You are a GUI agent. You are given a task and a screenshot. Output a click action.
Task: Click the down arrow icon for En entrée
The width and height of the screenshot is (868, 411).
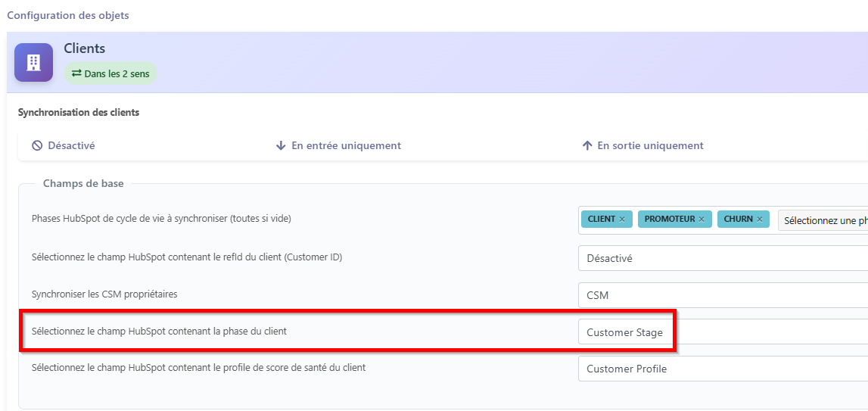[281, 145]
